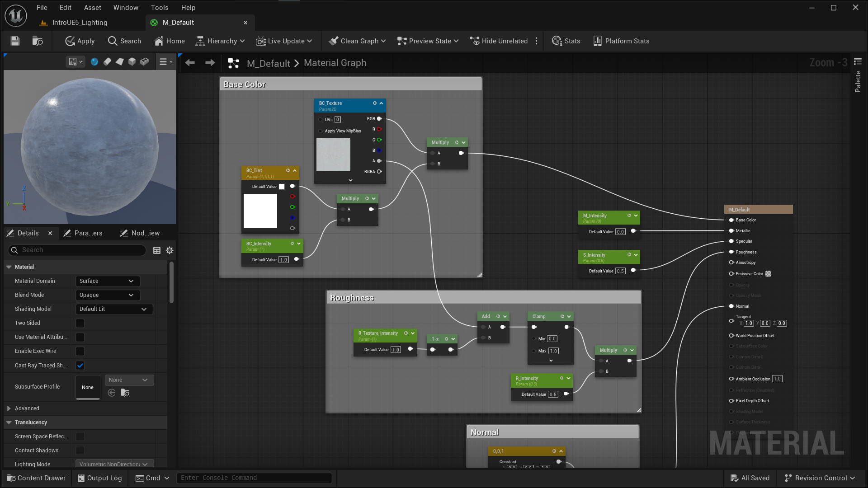
Task: Click the Browse to asset icon
Action: [38, 41]
